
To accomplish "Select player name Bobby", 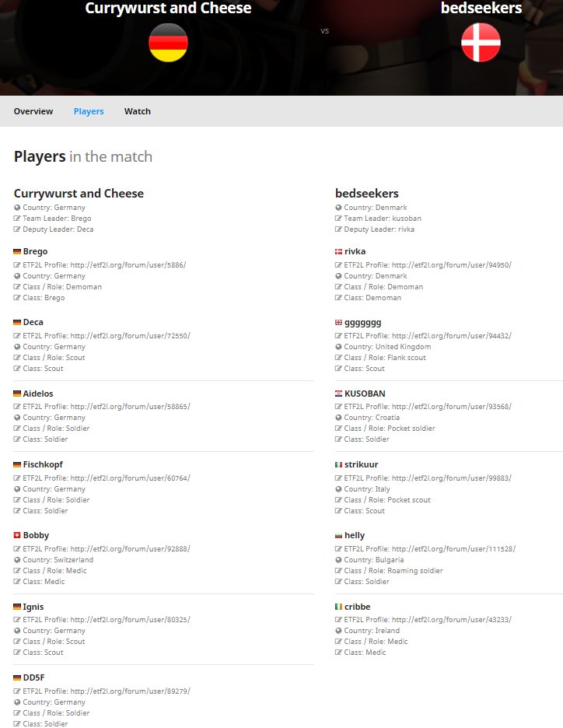I will pyautogui.click(x=36, y=536).
